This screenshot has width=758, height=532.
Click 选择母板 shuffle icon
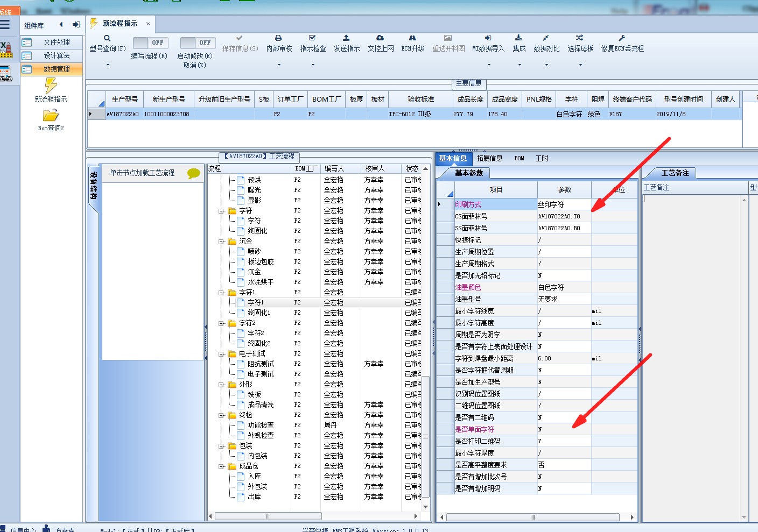pyautogui.click(x=580, y=38)
